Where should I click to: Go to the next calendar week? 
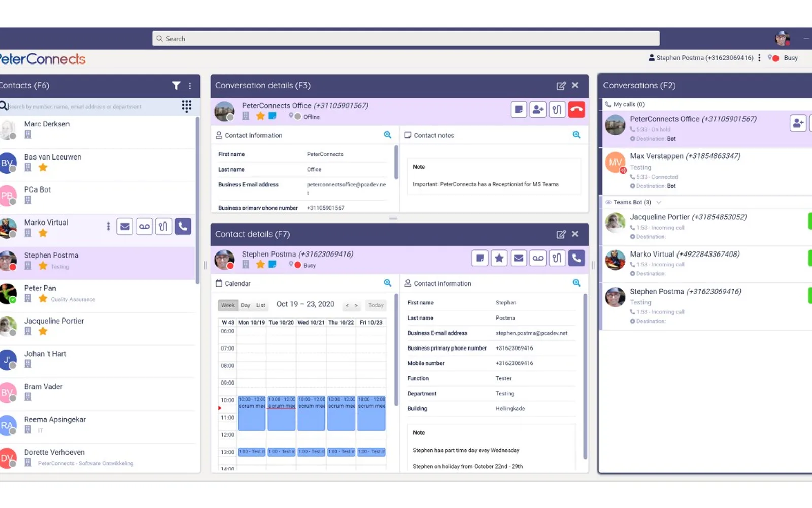pos(356,305)
